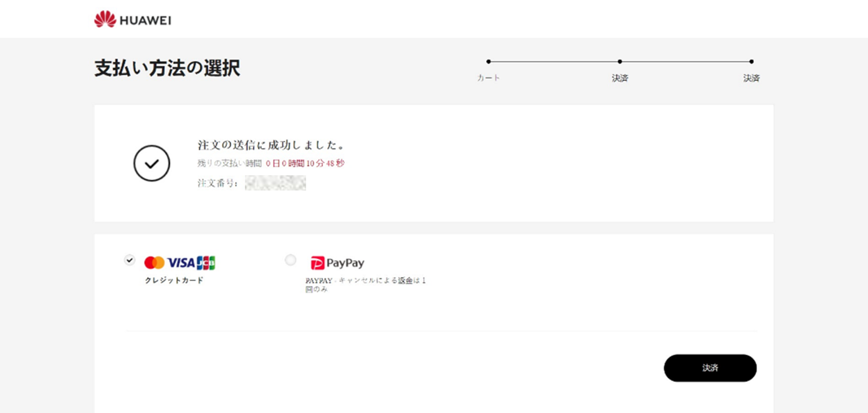This screenshot has height=413, width=868.
Task: Click the middle 決済 progress step label
Action: (x=620, y=78)
